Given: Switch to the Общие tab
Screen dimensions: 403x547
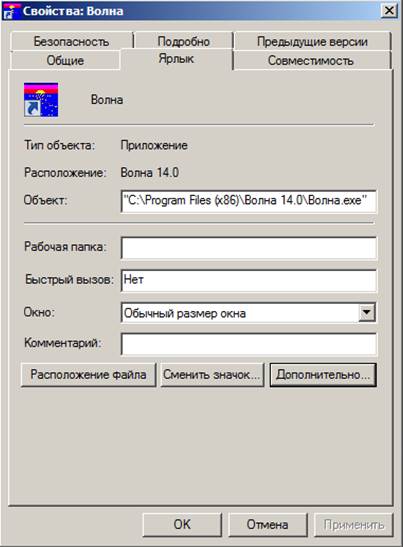Looking at the screenshot, I should coord(65,60).
